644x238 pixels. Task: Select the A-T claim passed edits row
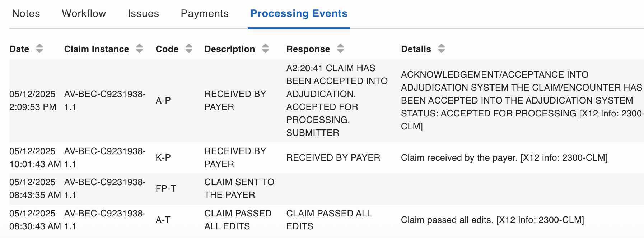(x=327, y=220)
